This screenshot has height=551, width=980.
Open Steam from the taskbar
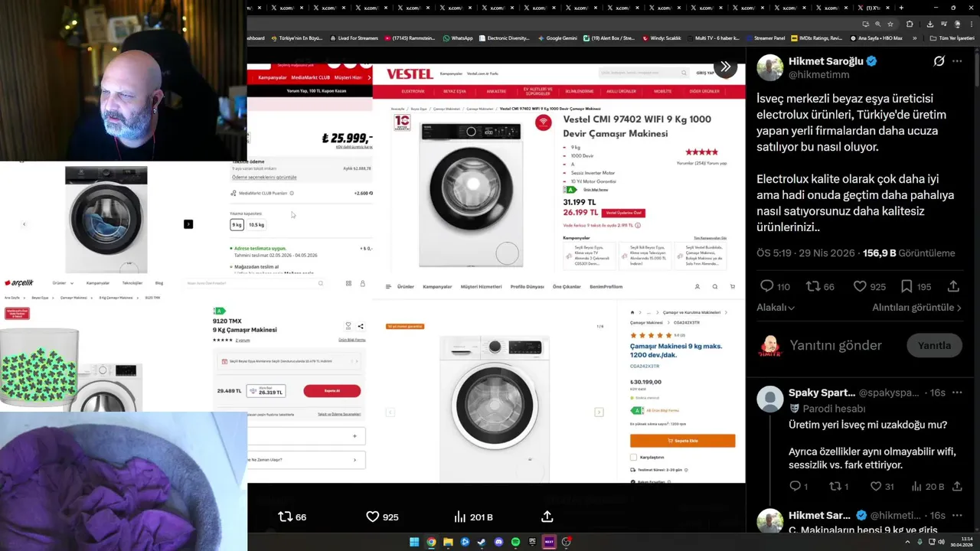click(x=482, y=542)
